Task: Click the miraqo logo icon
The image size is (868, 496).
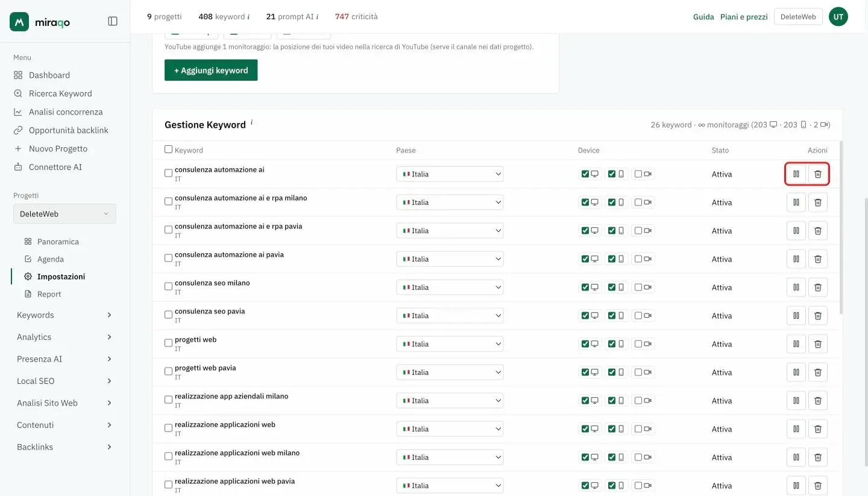Action: point(19,22)
